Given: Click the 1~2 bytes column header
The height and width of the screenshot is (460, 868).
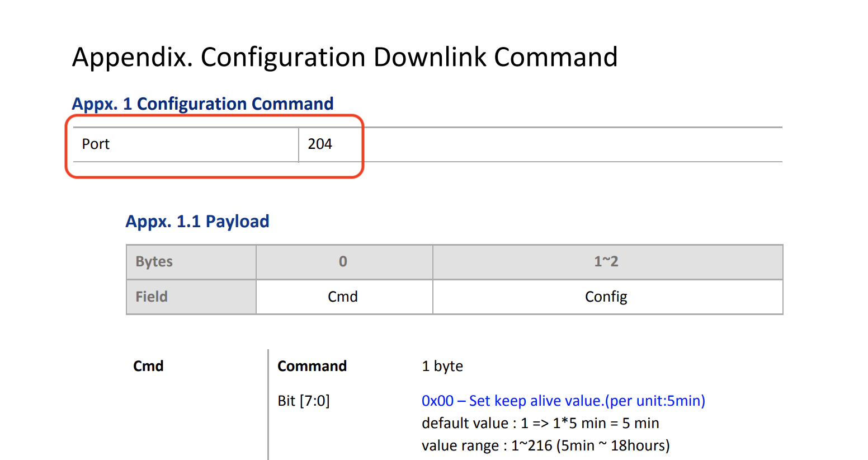Looking at the screenshot, I should (606, 262).
